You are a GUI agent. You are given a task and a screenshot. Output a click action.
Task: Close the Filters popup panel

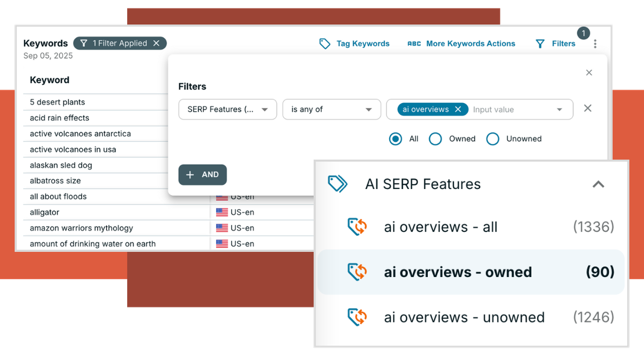pos(589,73)
